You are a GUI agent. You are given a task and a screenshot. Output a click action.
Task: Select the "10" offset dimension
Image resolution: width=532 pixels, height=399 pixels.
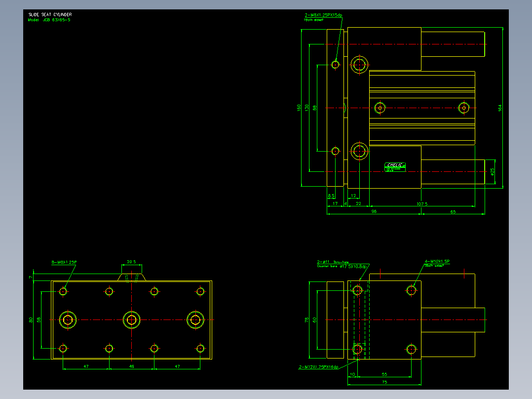click(352, 374)
